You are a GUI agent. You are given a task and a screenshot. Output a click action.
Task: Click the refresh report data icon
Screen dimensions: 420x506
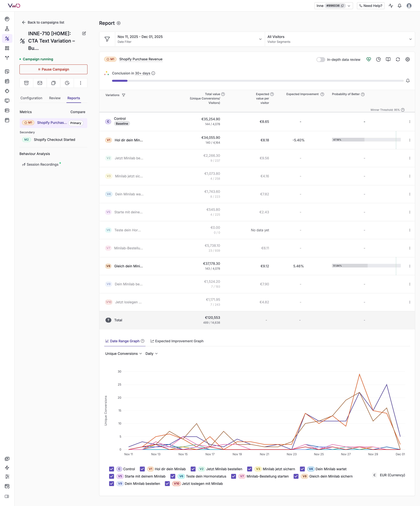click(x=398, y=59)
